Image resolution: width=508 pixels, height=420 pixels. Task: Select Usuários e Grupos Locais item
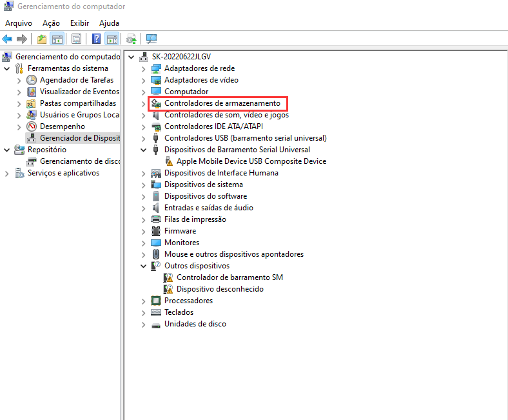coord(79,115)
